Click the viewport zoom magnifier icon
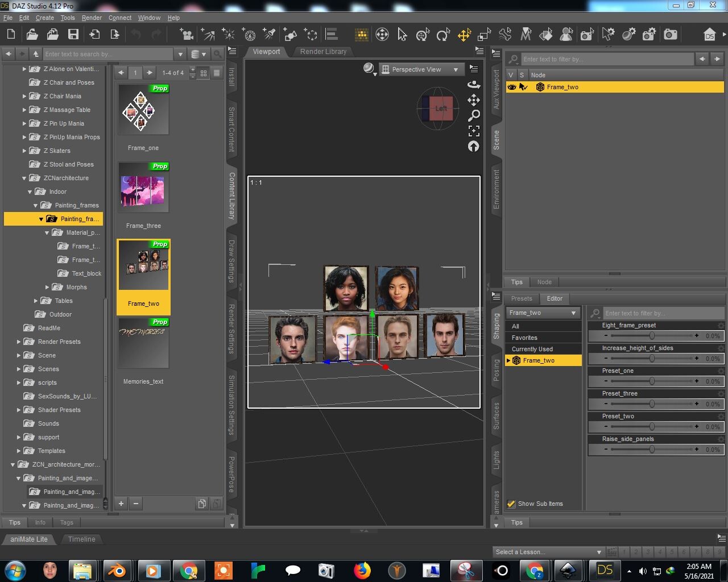 click(474, 115)
